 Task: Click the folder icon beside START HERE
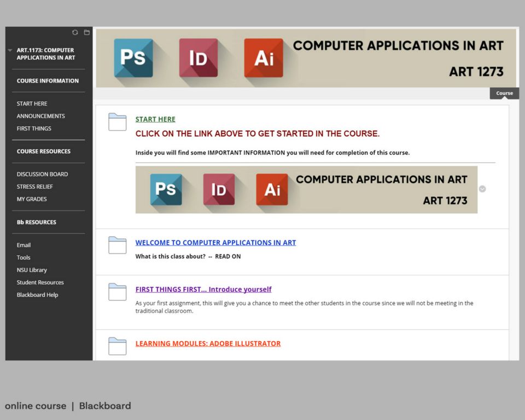click(x=117, y=122)
